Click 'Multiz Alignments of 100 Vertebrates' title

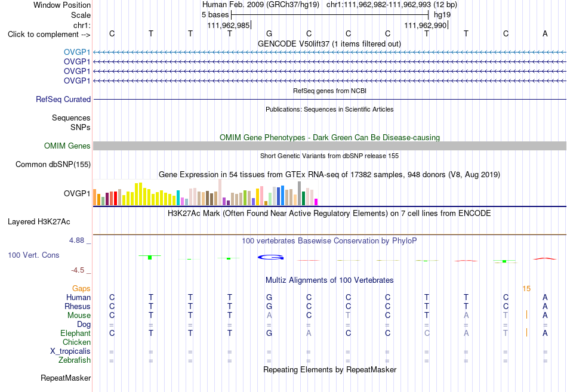[329, 280]
